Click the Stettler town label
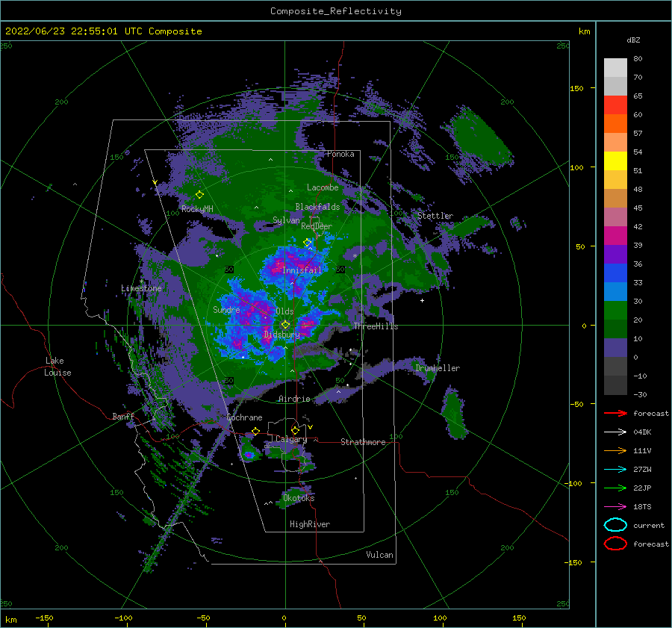 [435, 216]
